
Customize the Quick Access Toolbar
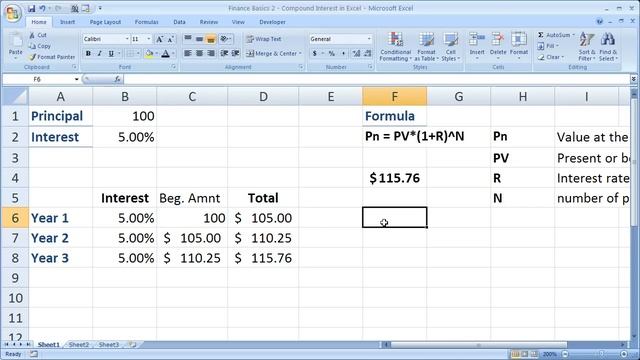point(100,8)
